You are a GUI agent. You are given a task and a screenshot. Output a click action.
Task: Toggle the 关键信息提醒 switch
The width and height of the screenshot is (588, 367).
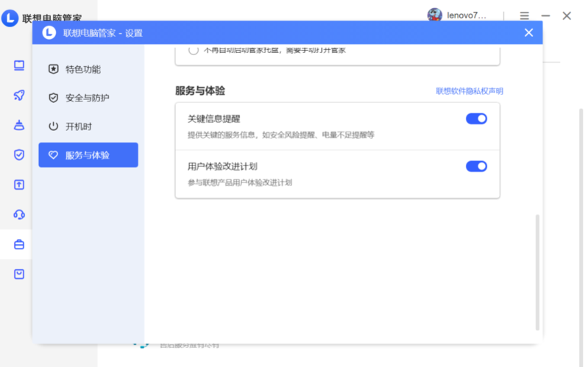coord(476,118)
